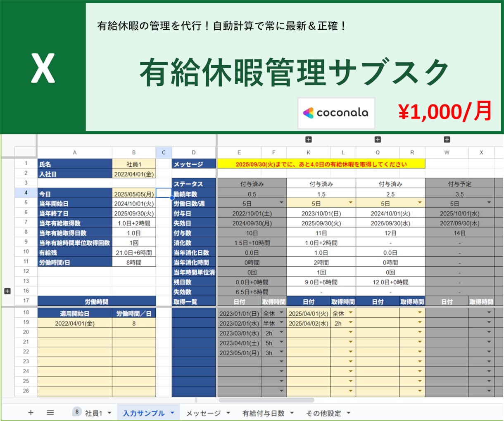Click the green Excel X logo
Viewport: 504px width, 421px height.
click(x=43, y=69)
